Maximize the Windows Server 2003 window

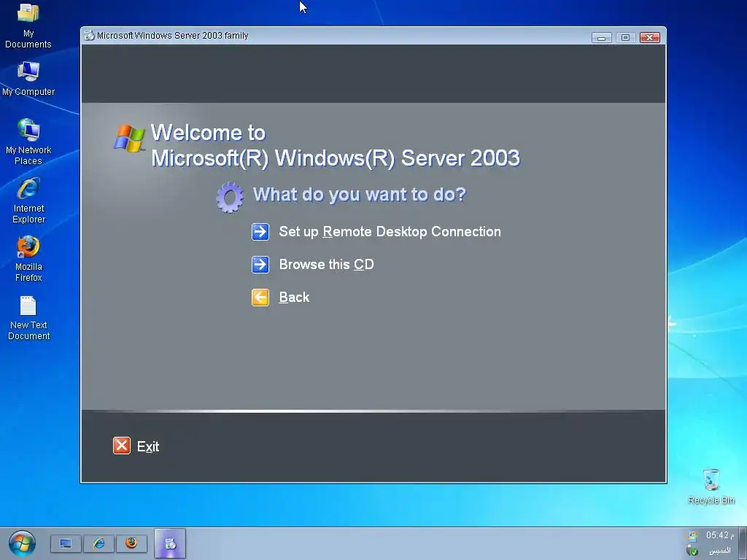point(625,38)
